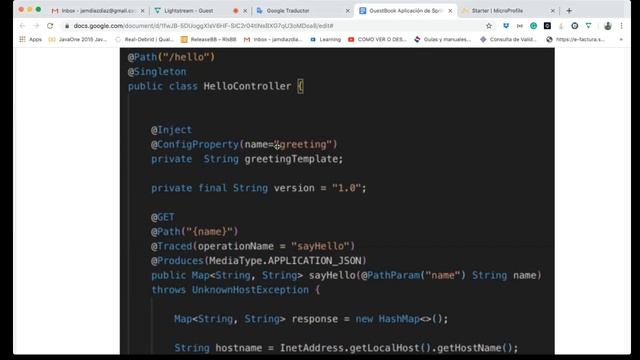Open the JavaOne 2015 bookmark
This screenshot has height=360, width=640.
[78, 40]
